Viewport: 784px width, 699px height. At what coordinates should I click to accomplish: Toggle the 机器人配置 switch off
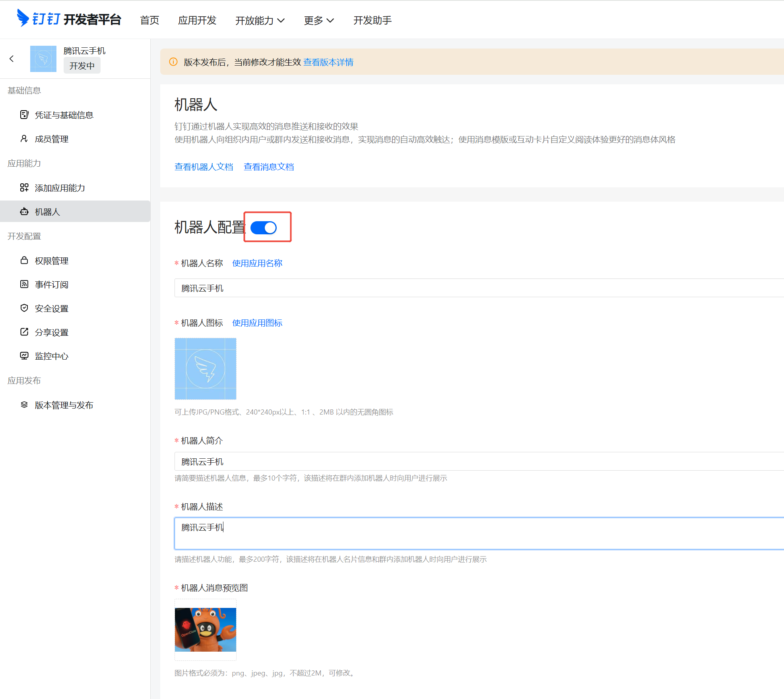pyautogui.click(x=264, y=228)
